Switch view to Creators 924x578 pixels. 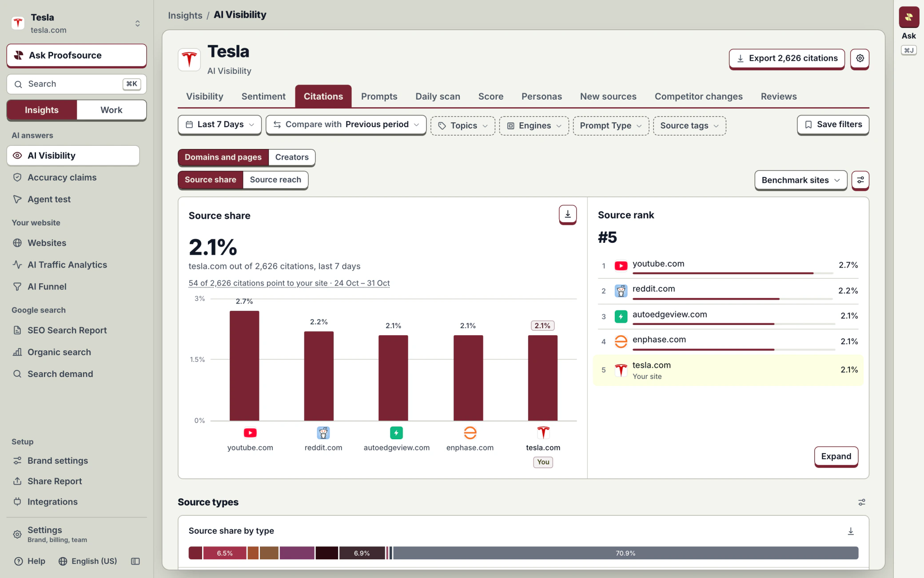292,157
